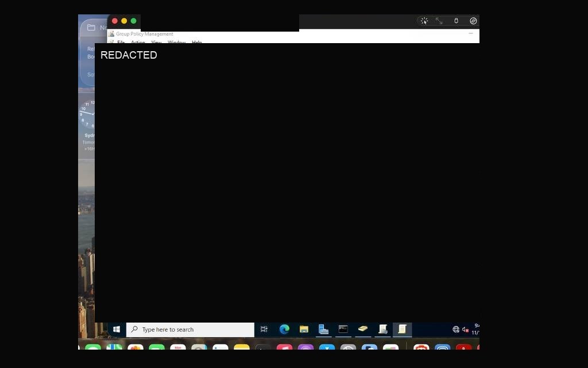Open the Action menu in Group Policy Management

138,42
